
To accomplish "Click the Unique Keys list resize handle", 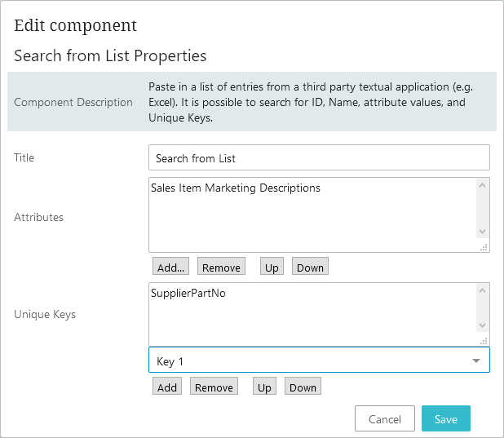I will click(x=484, y=341).
